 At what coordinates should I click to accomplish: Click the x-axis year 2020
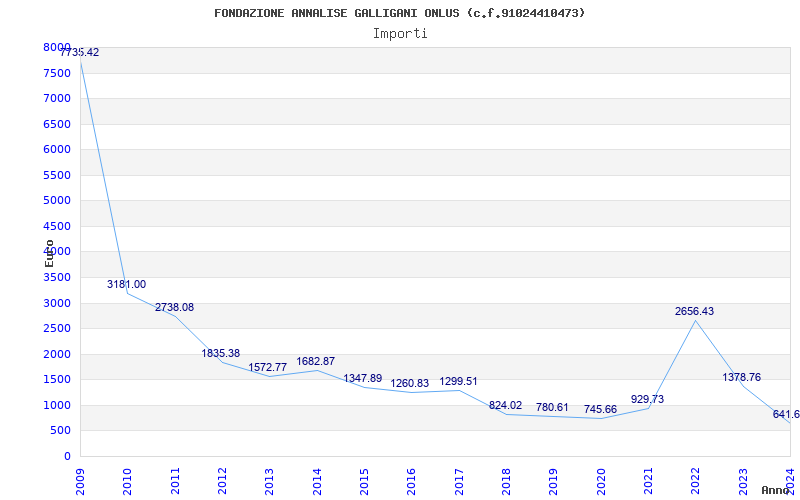coord(601,482)
